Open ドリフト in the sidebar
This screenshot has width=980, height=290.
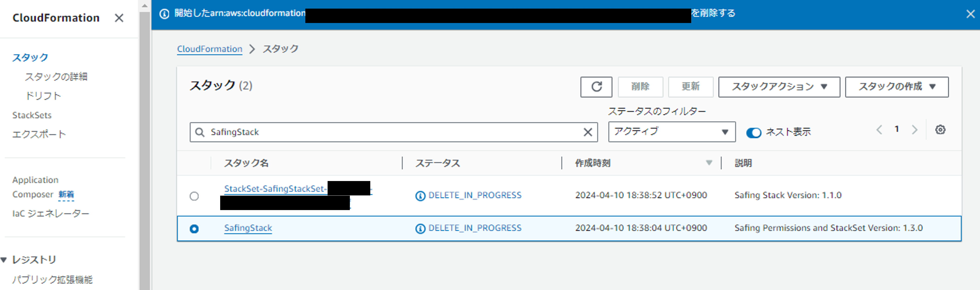tap(43, 96)
